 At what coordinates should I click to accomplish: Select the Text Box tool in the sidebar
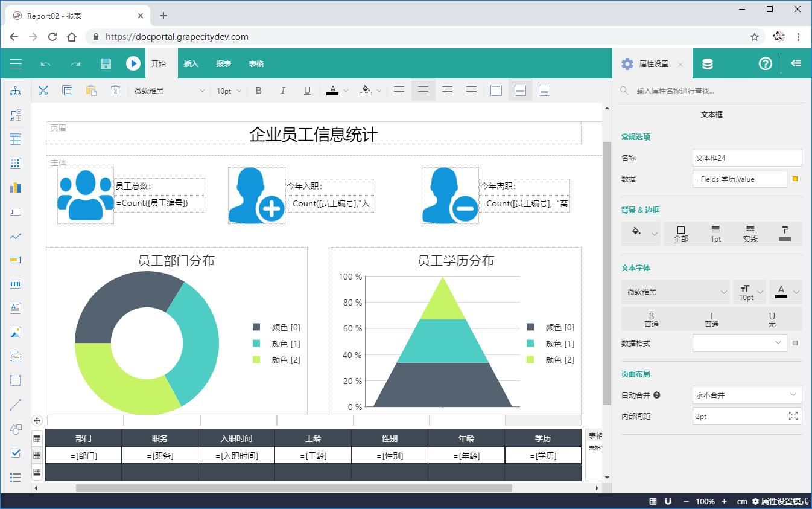click(15, 211)
